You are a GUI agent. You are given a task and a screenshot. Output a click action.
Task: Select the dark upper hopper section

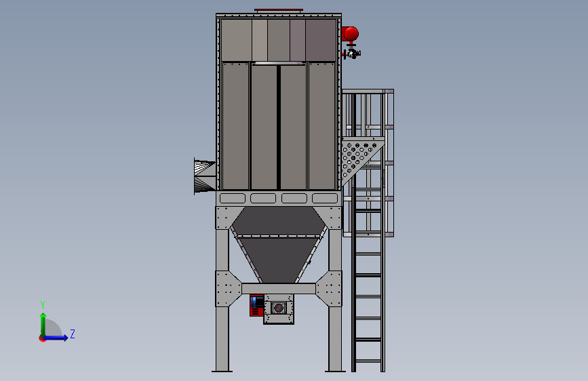point(279,220)
